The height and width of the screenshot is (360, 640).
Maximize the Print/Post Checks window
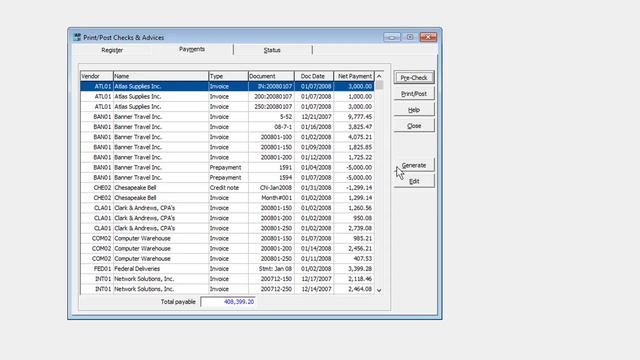(410, 37)
